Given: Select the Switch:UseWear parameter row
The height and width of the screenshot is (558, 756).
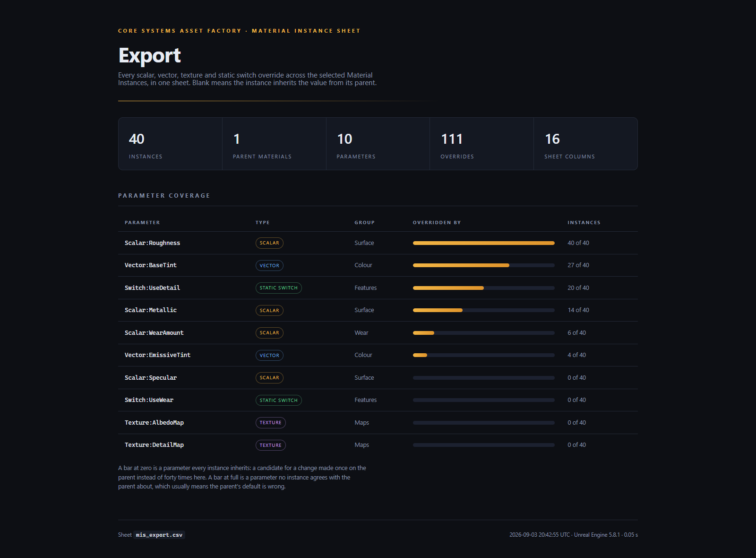Looking at the screenshot, I should coord(378,400).
